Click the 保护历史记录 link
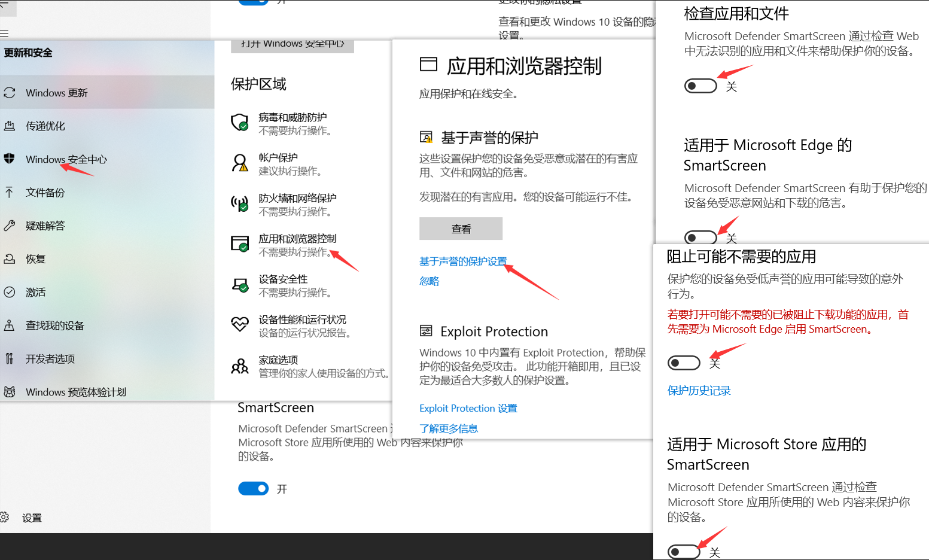929x560 pixels. [699, 391]
